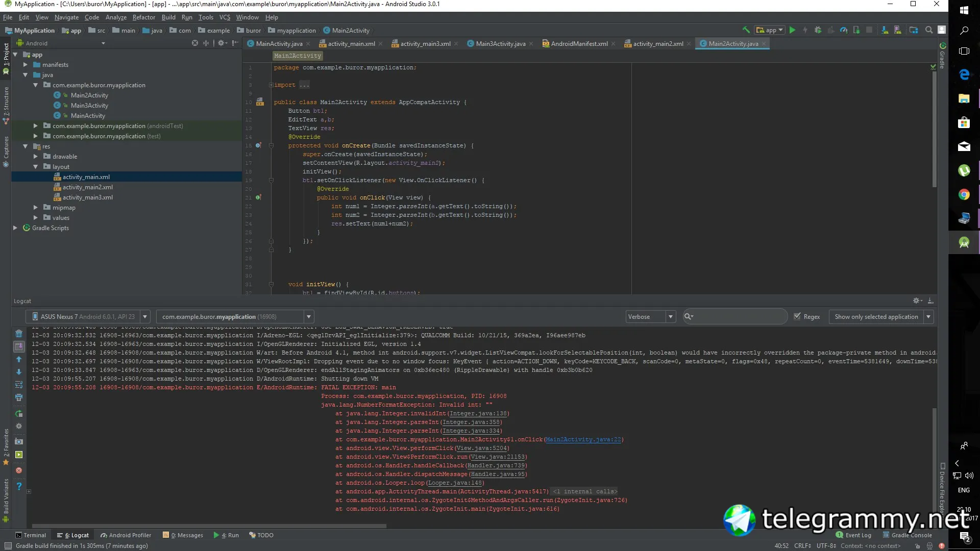
Task: Take a screenshot with the camera icon
Action: (19, 441)
